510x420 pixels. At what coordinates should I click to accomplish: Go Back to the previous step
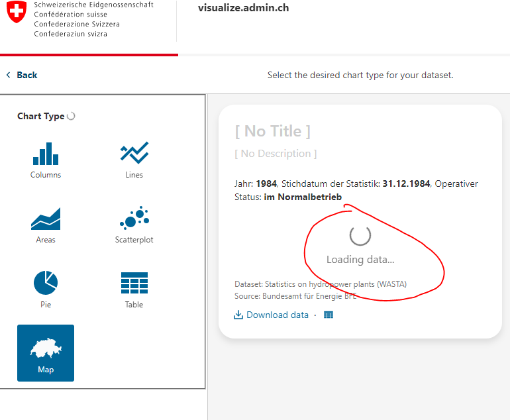[27, 75]
